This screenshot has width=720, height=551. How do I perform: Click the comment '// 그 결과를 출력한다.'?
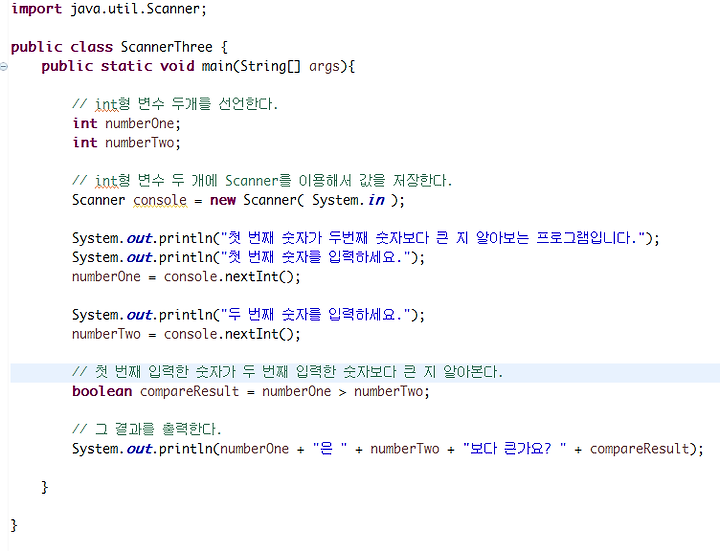pyautogui.click(x=146, y=430)
